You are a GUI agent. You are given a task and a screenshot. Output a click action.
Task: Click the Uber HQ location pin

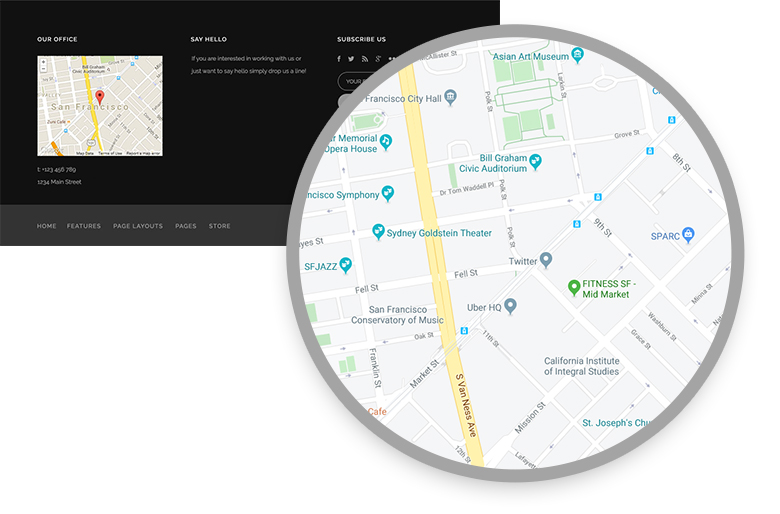pyautogui.click(x=510, y=306)
